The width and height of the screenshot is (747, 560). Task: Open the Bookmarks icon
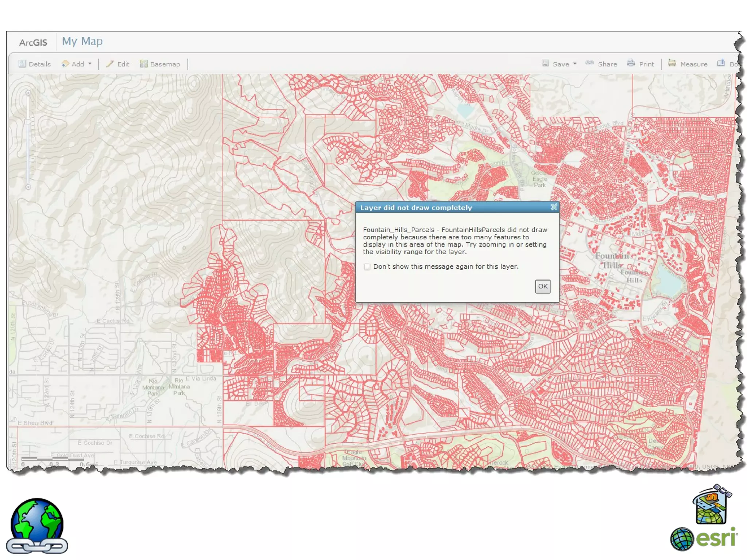pos(721,63)
